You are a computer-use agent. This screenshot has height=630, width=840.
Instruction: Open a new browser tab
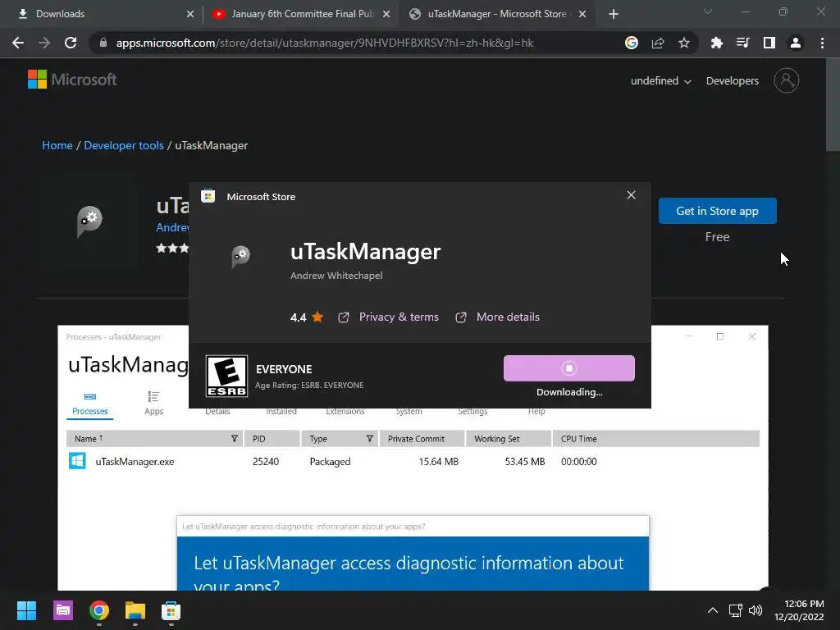[x=614, y=14]
